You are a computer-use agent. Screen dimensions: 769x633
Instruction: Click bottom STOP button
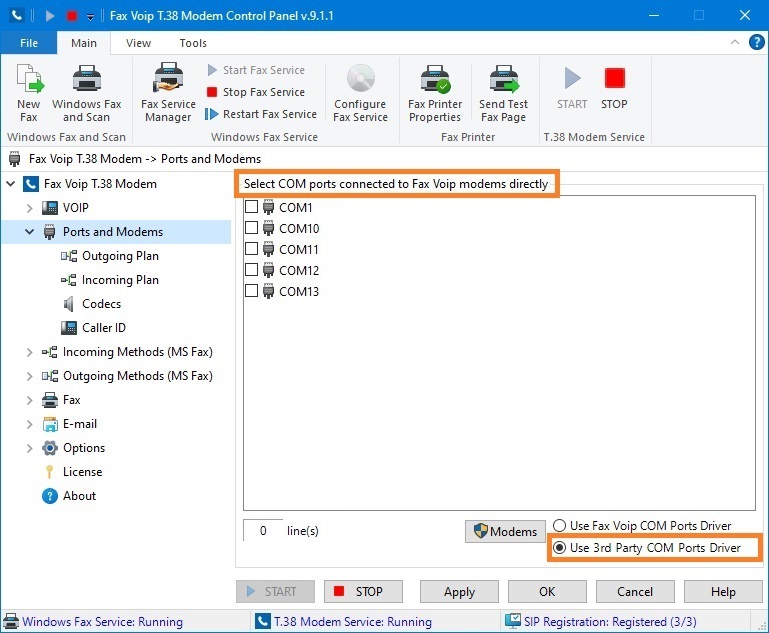coord(363,592)
